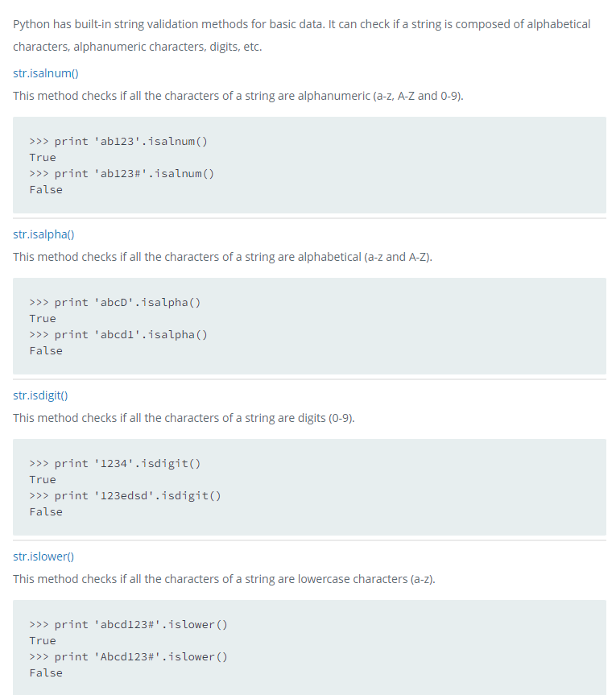Click the True output under isalpha example

pyautogui.click(x=43, y=319)
